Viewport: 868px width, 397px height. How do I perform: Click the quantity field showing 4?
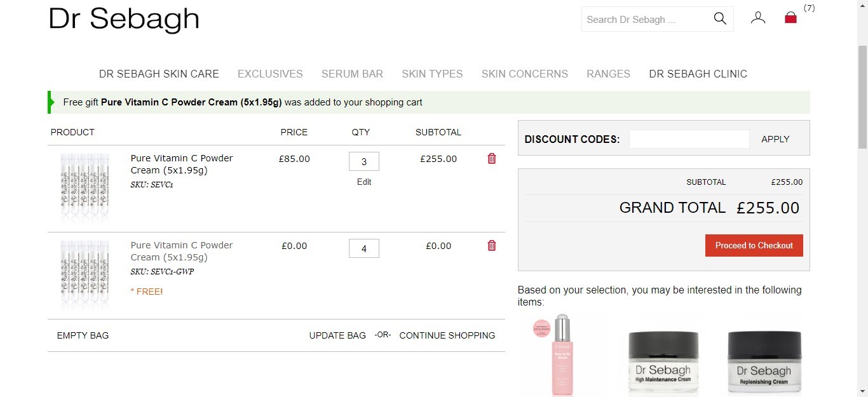tap(364, 248)
